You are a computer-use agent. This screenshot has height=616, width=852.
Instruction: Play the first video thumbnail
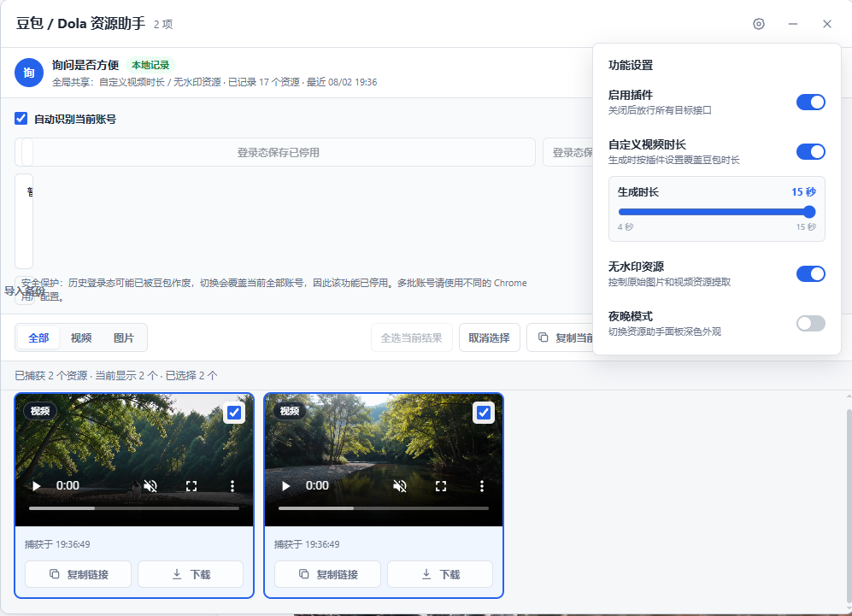pyautogui.click(x=37, y=485)
